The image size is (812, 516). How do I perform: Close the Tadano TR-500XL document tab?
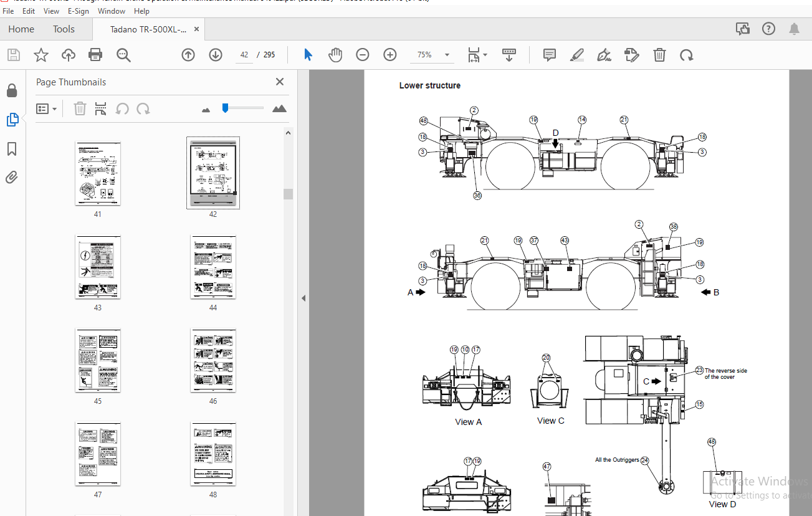tap(196, 29)
